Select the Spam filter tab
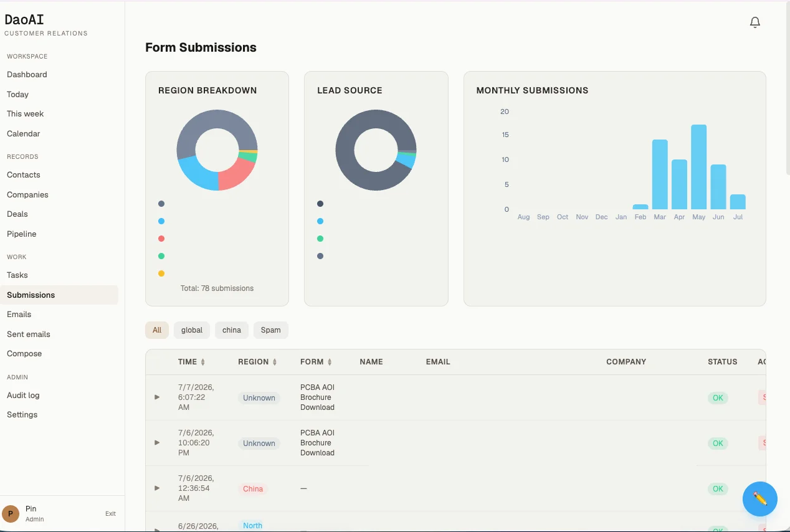 (270, 330)
